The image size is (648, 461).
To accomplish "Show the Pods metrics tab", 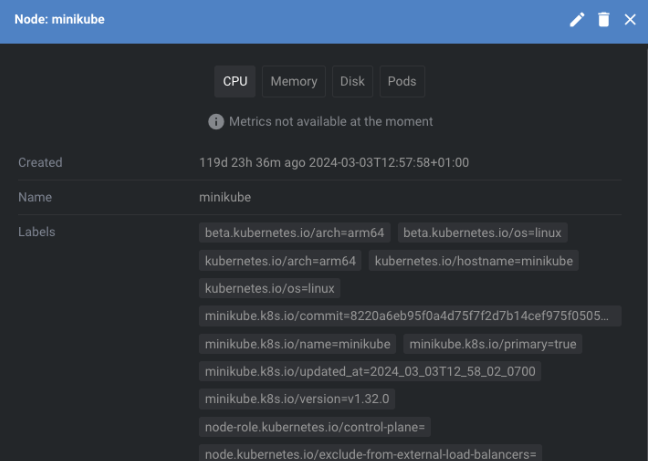I will coord(402,81).
